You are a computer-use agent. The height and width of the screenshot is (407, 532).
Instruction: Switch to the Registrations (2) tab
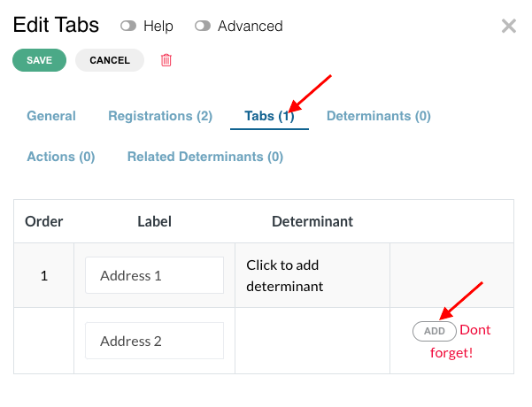point(160,116)
